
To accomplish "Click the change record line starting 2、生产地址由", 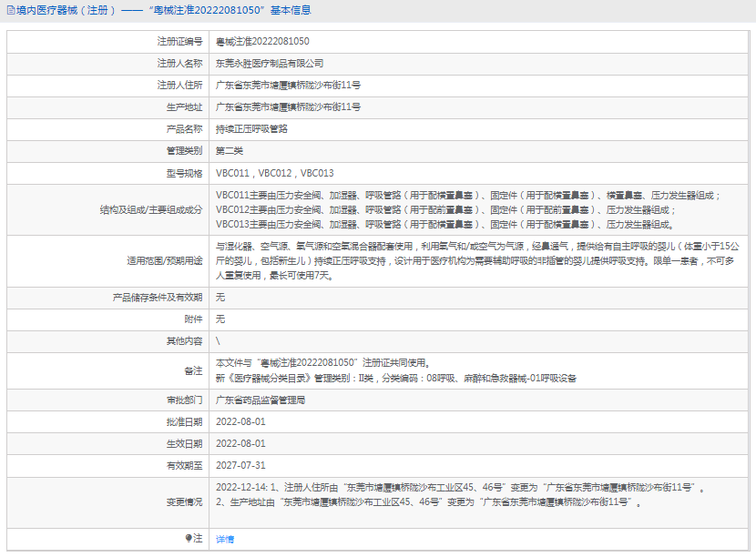I will pos(428,502).
